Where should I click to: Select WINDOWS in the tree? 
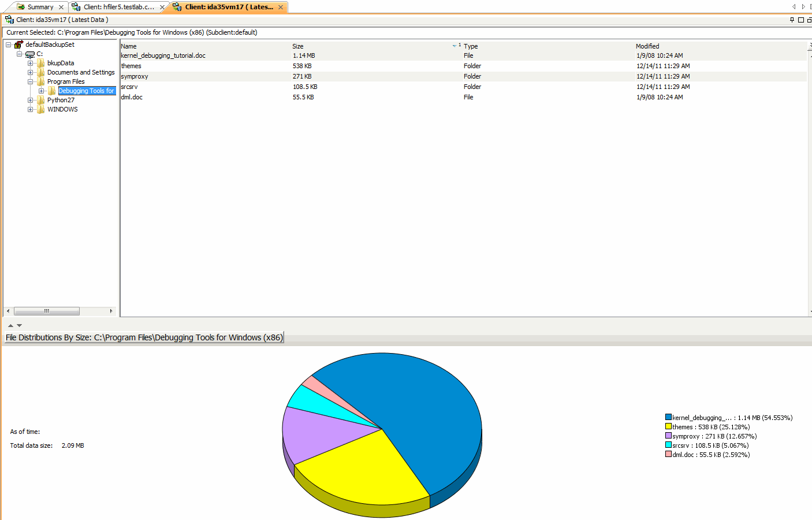point(62,109)
